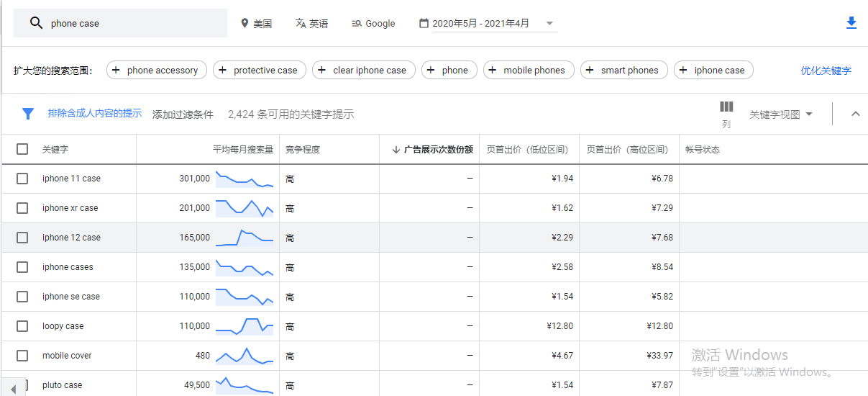Tick checkbox for iphone 11 case
The width and height of the screenshot is (868, 396).
click(22, 179)
